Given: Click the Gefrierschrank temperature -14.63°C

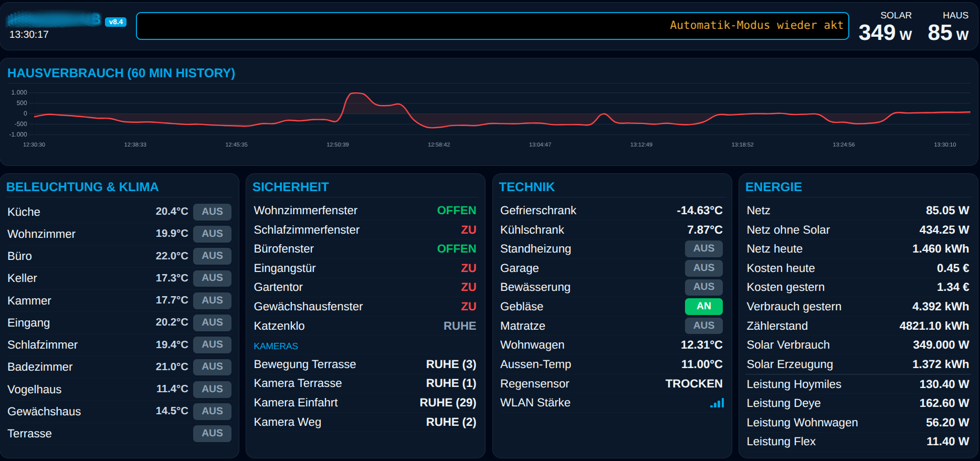Looking at the screenshot, I should [x=700, y=211].
